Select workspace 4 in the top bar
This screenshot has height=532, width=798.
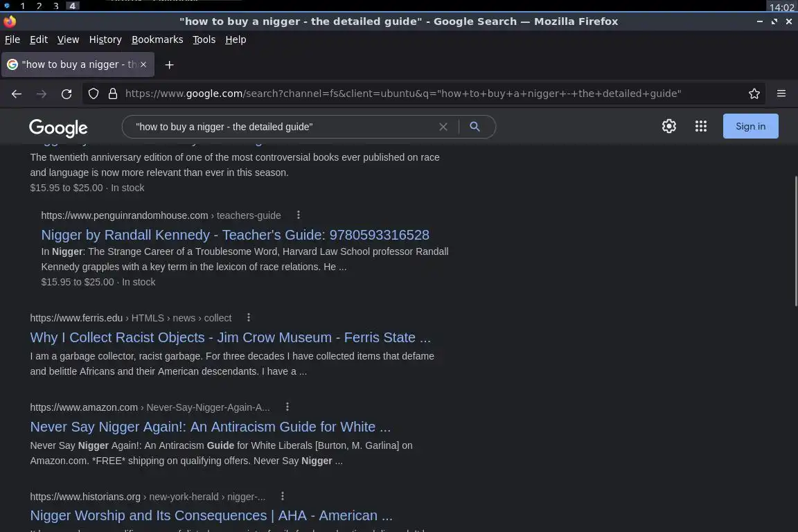(x=73, y=6)
